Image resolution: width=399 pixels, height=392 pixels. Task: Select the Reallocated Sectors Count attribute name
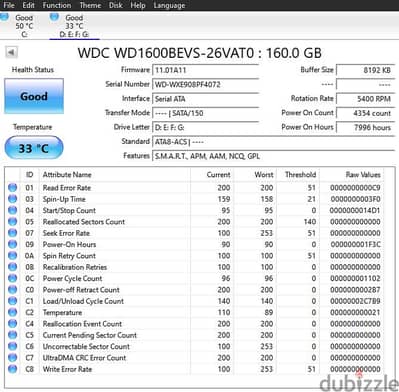84,222
